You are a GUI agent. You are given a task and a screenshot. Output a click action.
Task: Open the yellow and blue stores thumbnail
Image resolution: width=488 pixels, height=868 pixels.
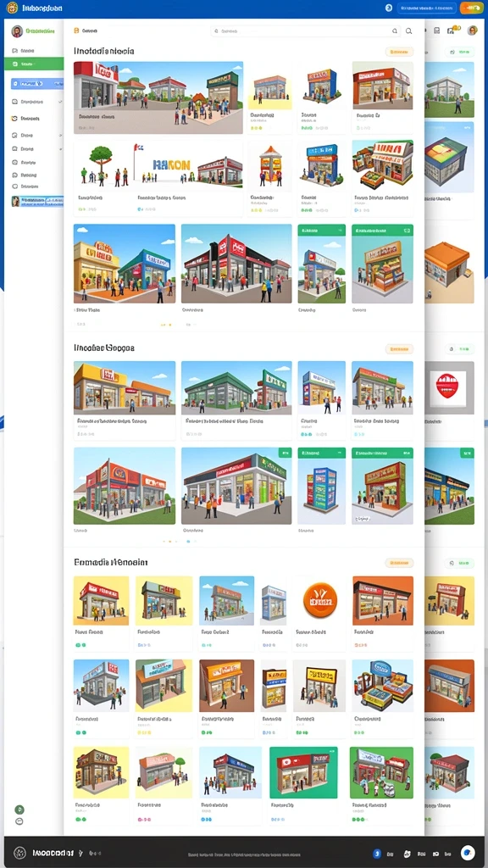[125, 264]
